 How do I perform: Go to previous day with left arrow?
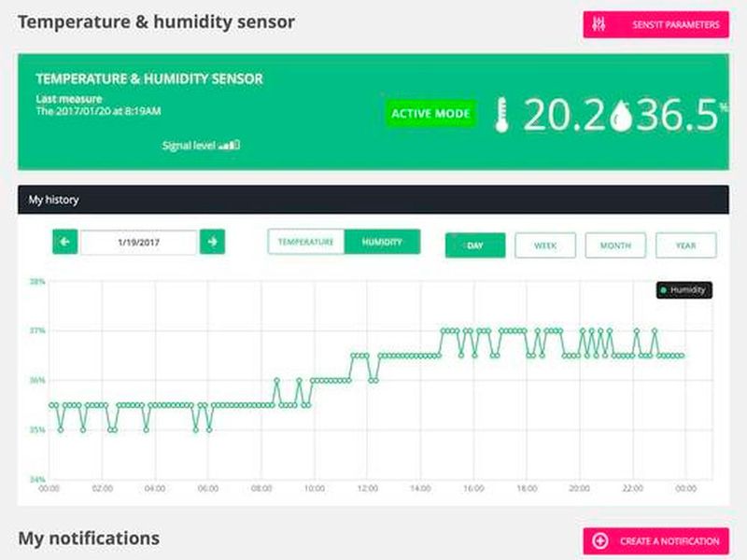click(x=64, y=242)
